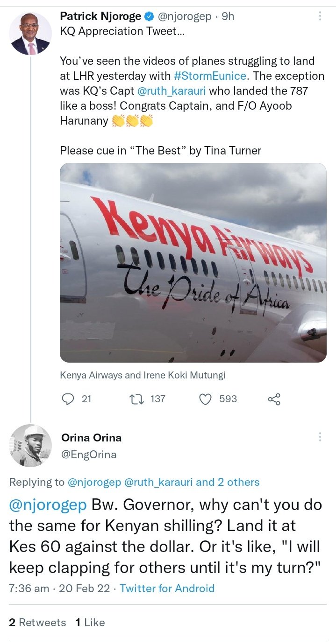
Task: Open Patrick Njoroge's profile picture
Action: (30, 34)
